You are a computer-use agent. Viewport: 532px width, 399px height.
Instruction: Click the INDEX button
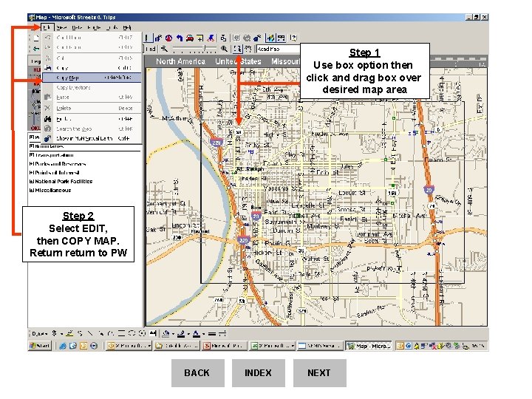258,373
